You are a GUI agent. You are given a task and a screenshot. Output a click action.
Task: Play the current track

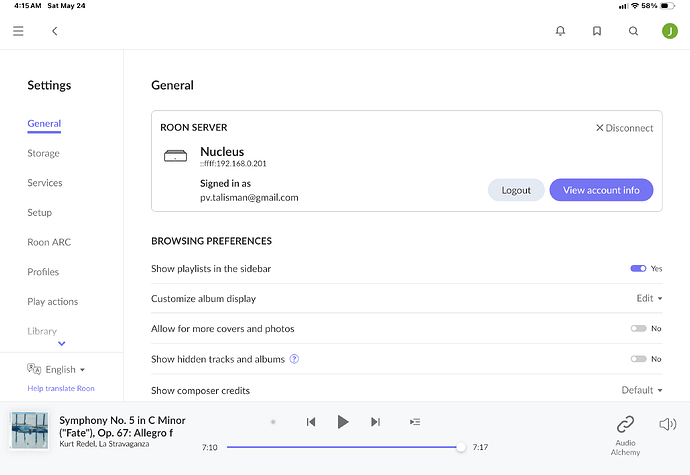click(x=343, y=422)
